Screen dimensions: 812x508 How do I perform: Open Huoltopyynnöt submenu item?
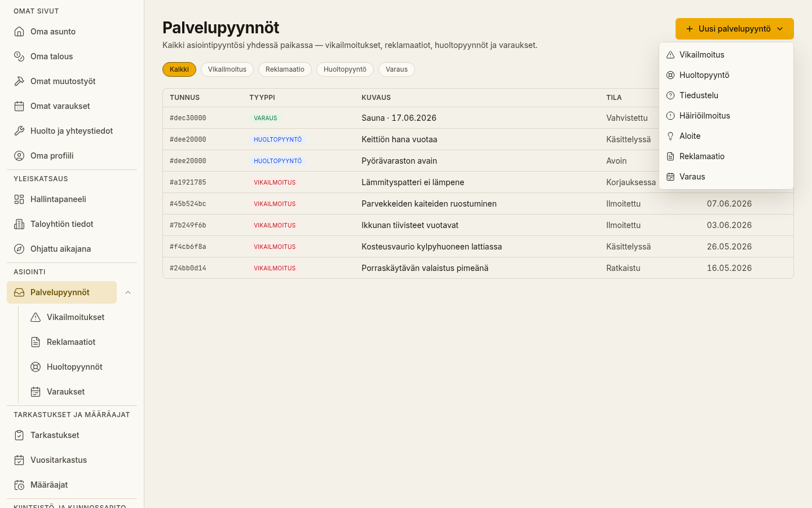click(80, 367)
